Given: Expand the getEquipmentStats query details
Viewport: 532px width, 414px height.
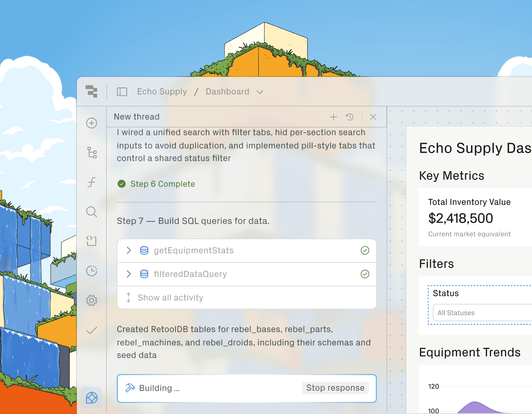Looking at the screenshot, I should (129, 250).
